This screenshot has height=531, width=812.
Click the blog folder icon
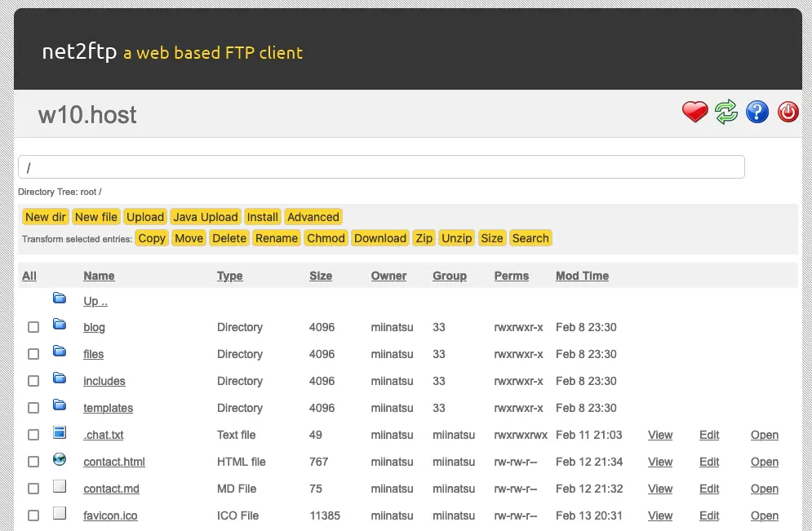pyautogui.click(x=60, y=325)
